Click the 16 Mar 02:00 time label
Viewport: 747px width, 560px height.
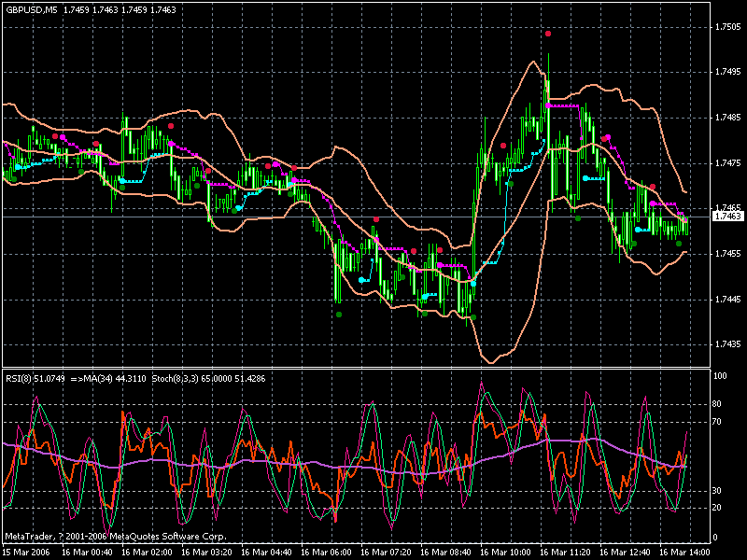click(148, 553)
